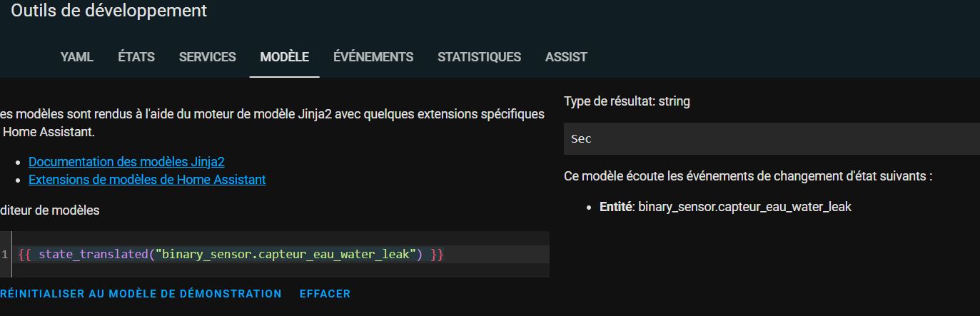This screenshot has height=316, width=980.
Task: Click the closing braces of the template
Action: point(438,255)
